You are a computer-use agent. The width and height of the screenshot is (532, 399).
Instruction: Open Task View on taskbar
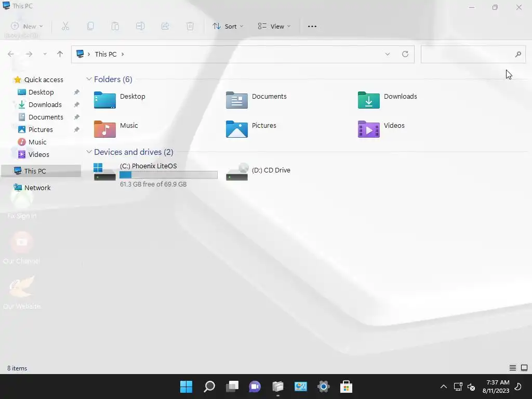coord(232,387)
